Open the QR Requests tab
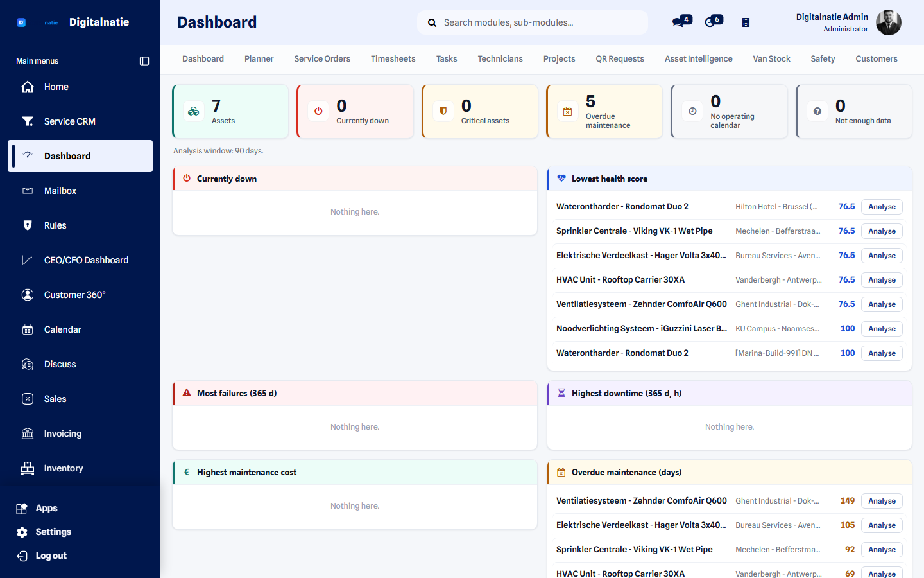 pyautogui.click(x=620, y=58)
